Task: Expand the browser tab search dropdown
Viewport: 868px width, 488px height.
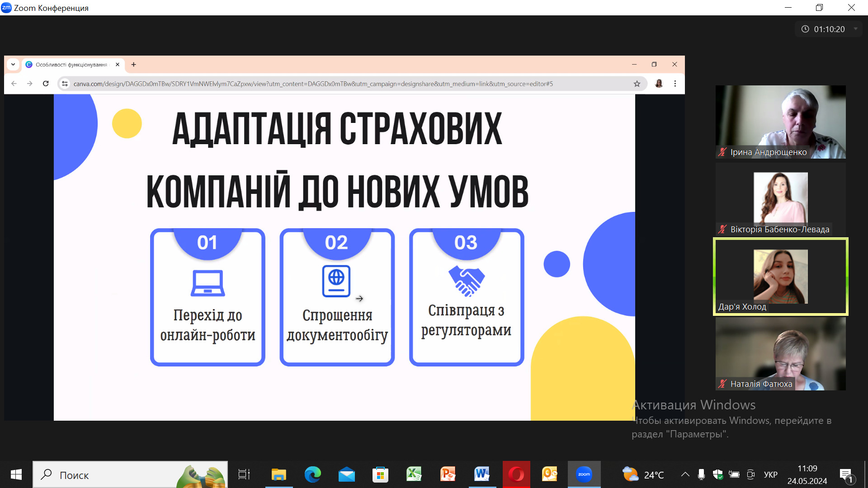Action: pos(13,65)
